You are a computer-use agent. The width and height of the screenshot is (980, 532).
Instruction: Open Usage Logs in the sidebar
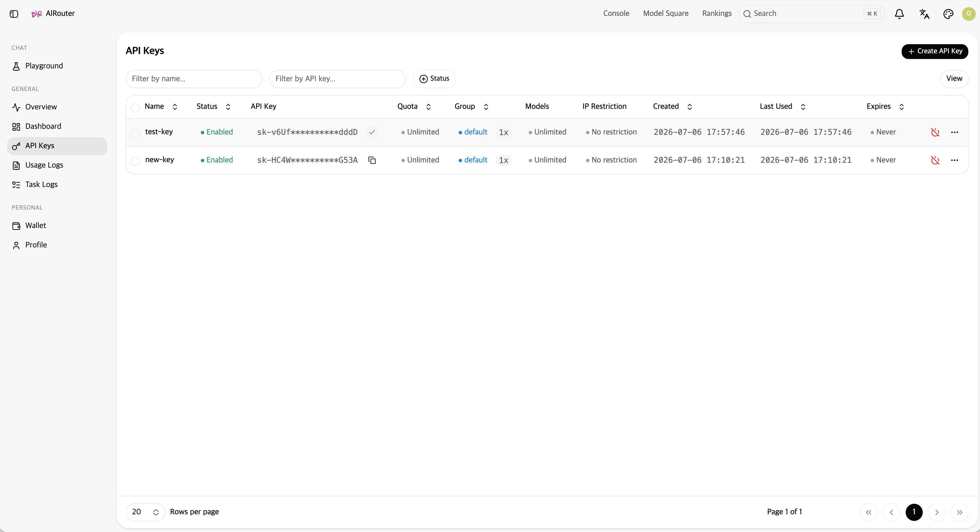57,166
